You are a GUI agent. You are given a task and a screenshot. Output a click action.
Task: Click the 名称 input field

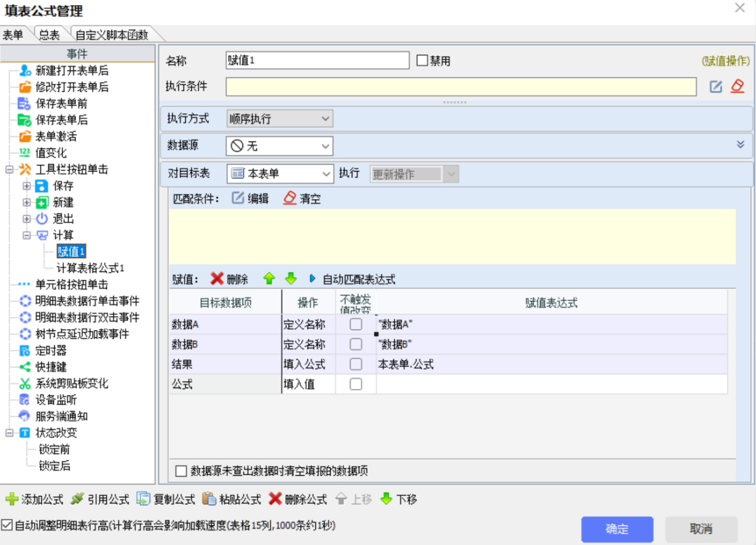tap(317, 61)
